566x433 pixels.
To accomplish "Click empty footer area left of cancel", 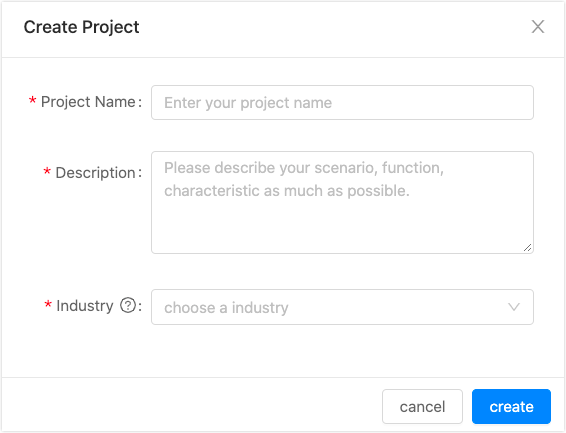I will point(191,406).
